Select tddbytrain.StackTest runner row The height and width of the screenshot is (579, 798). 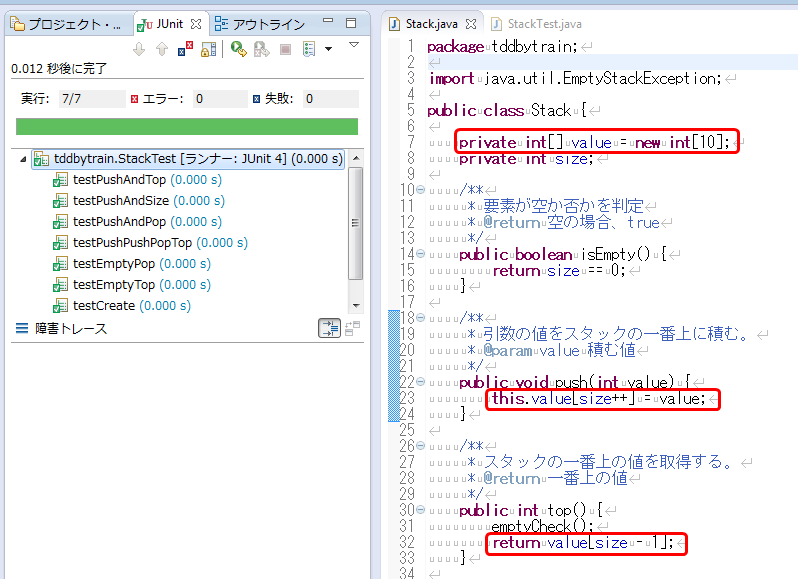click(x=188, y=159)
